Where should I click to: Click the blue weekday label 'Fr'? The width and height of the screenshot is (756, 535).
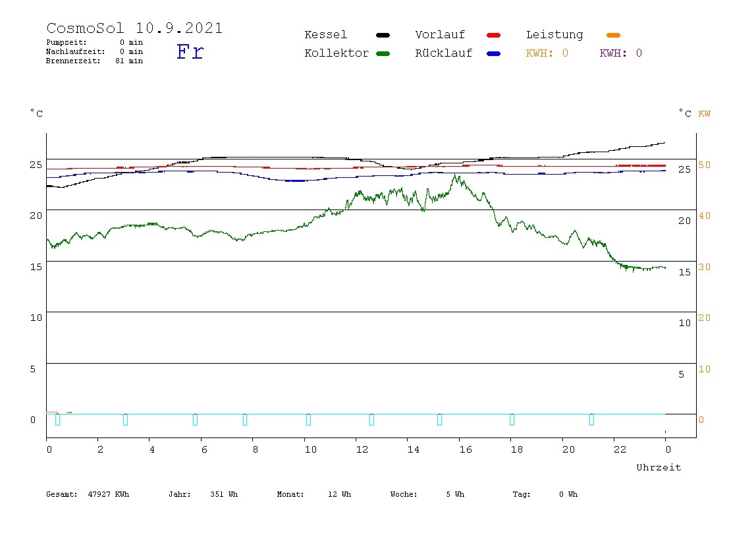190,51
